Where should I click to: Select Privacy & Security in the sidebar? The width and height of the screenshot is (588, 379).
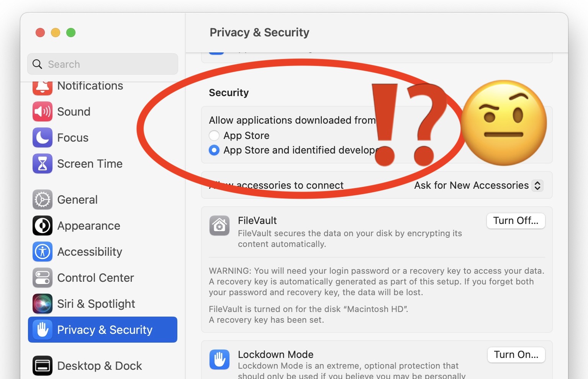[x=103, y=330]
